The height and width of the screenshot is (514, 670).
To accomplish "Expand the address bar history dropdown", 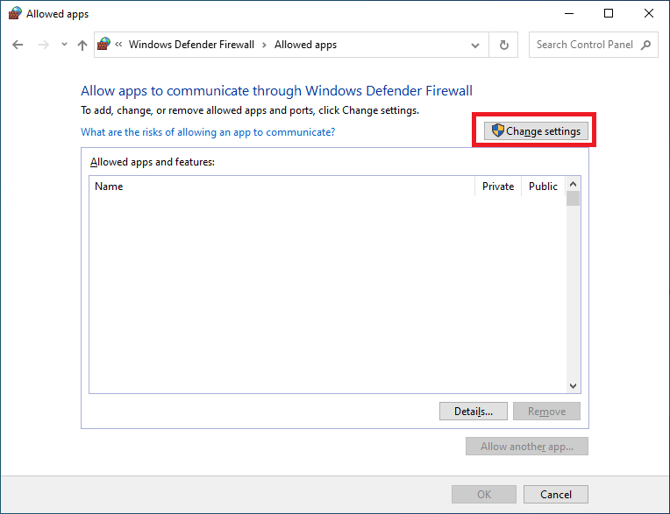I will click(x=475, y=45).
